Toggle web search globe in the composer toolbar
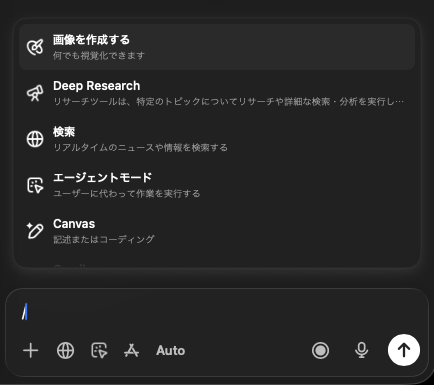 (65, 350)
